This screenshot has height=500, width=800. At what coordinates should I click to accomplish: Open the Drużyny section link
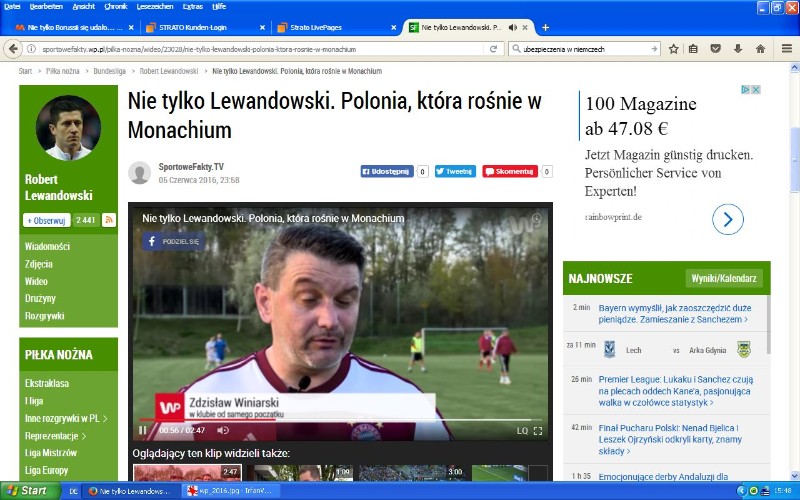40,298
